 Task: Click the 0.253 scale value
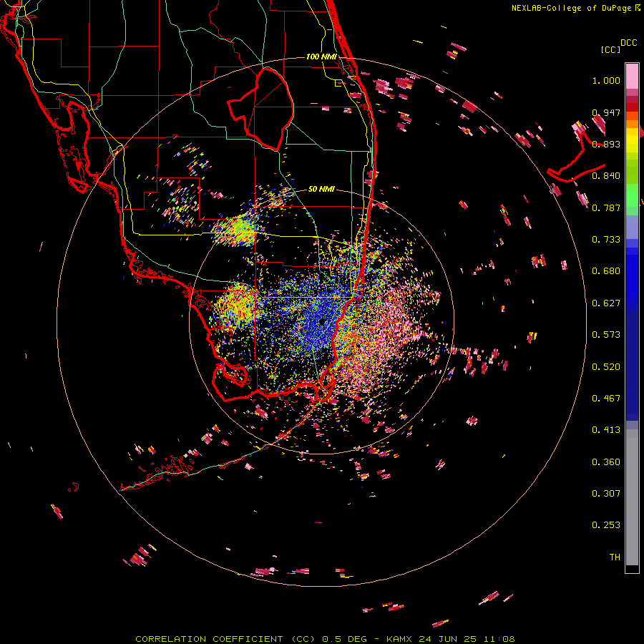tap(606, 525)
